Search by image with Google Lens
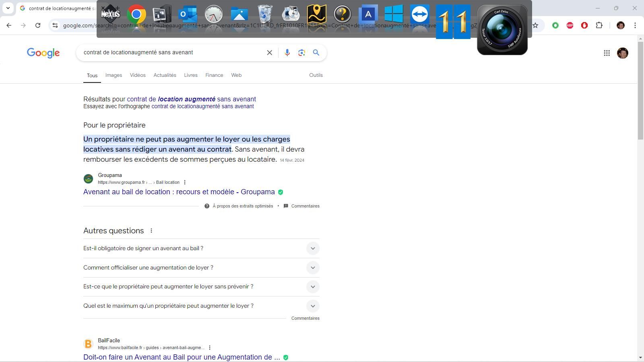644x362 pixels. tap(301, 53)
